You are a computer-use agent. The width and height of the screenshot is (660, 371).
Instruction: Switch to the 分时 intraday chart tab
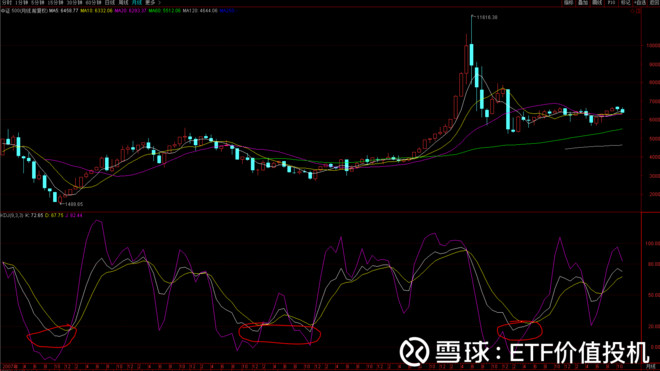[7, 3]
